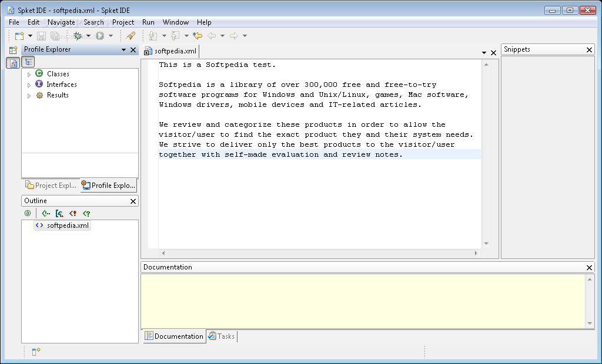Expand the Interfaces tree node
The width and height of the screenshot is (602, 364).
pyautogui.click(x=29, y=85)
